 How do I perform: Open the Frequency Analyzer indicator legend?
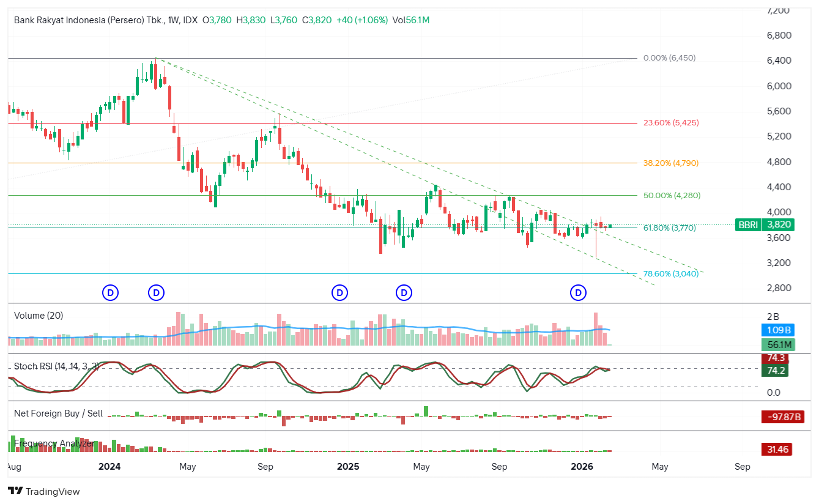pos(54,443)
